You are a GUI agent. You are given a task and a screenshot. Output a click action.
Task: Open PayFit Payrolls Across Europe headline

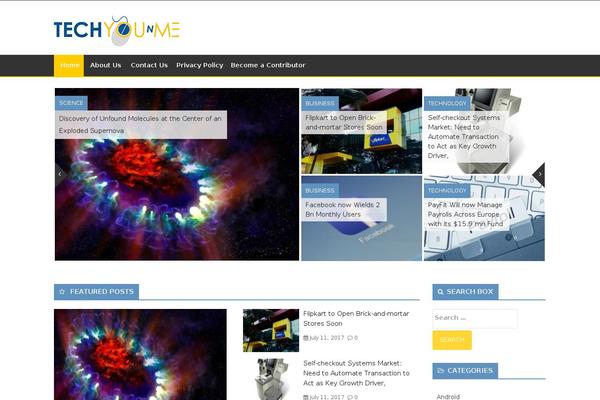tap(465, 214)
